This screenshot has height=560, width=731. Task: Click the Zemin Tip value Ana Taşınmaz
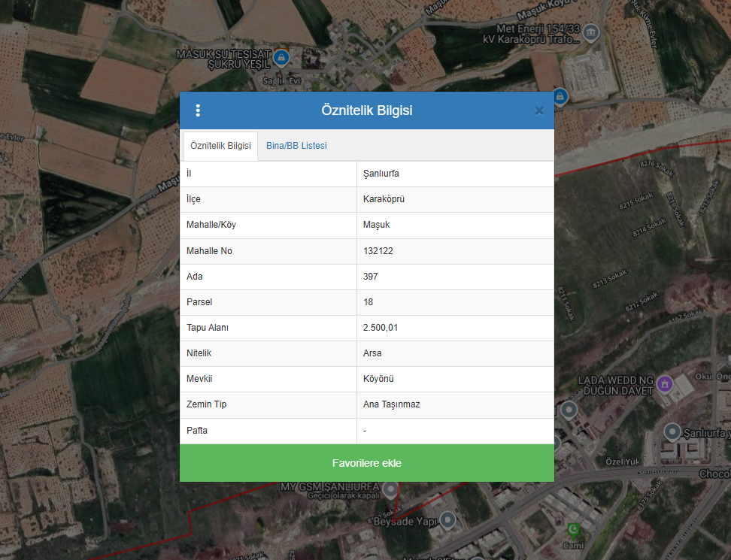[x=391, y=404]
